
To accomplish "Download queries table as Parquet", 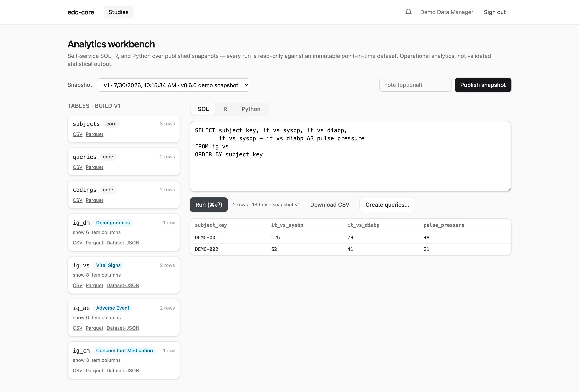I will (94, 167).
